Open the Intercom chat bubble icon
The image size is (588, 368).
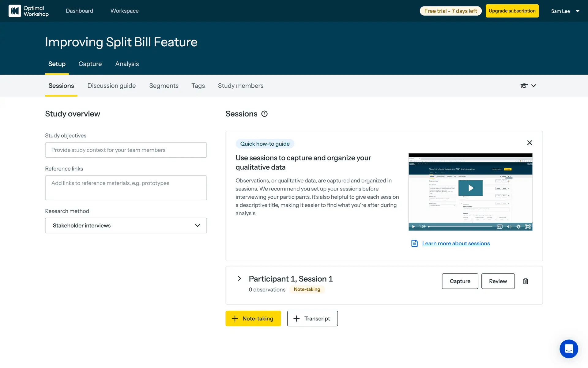569,349
